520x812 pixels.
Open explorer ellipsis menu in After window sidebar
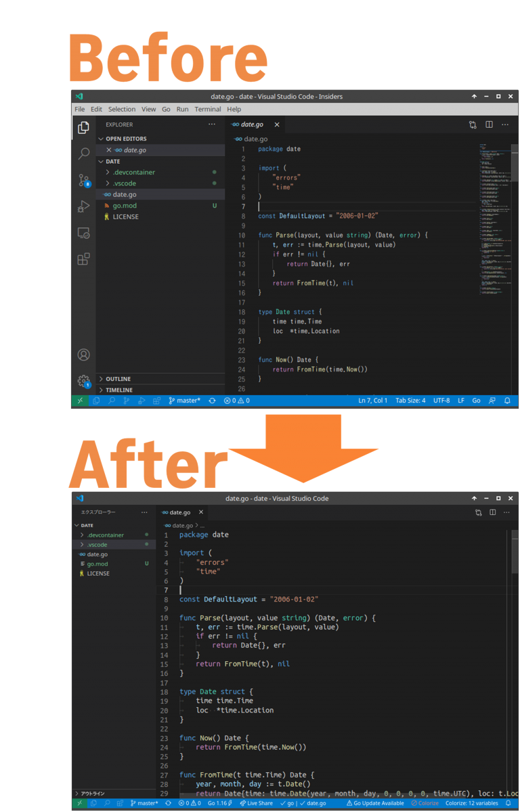(144, 512)
